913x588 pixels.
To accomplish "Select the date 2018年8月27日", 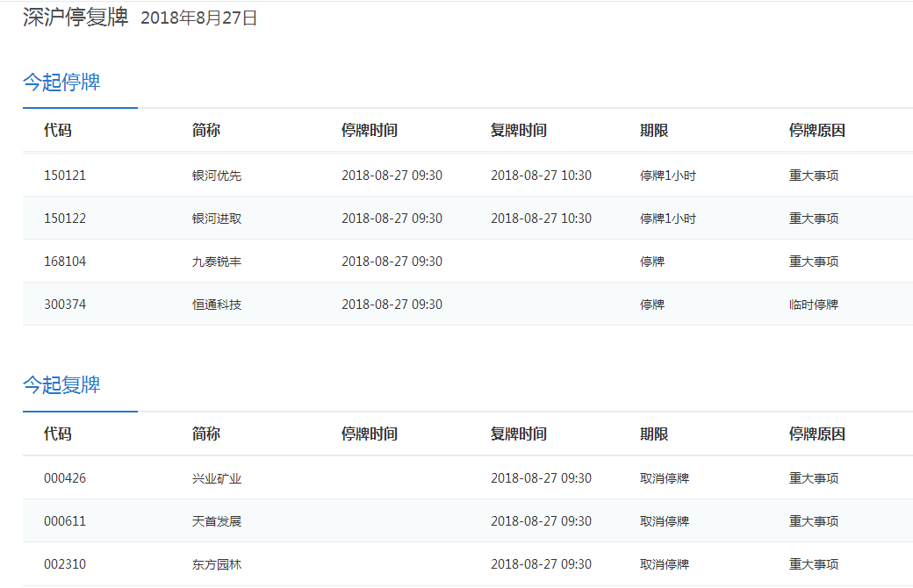I will [x=198, y=18].
